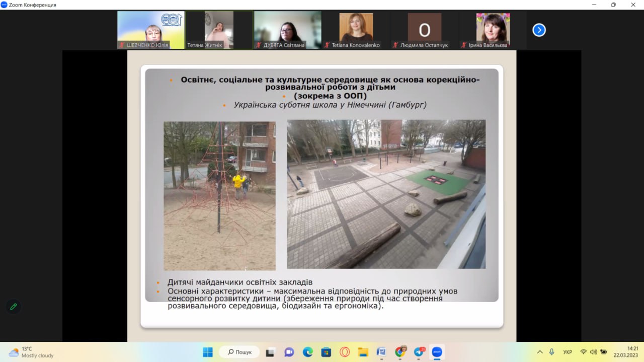Open Microsoft Edge from the taskbar

(x=307, y=352)
